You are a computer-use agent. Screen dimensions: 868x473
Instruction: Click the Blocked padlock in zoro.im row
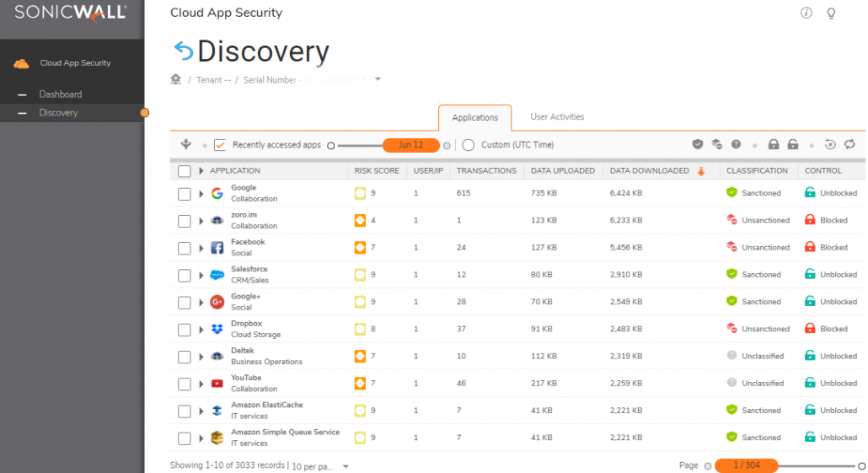coord(810,220)
